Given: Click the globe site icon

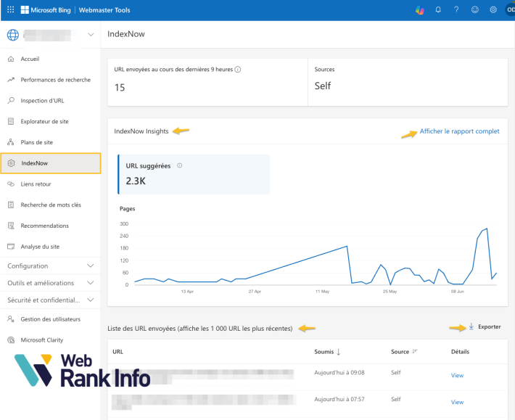Looking at the screenshot, I should point(13,35).
